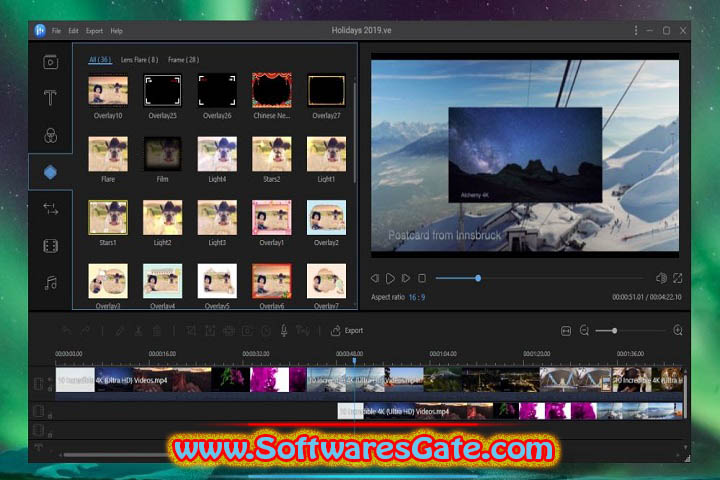Select the Overlays diamond sidebar icon

(51, 172)
